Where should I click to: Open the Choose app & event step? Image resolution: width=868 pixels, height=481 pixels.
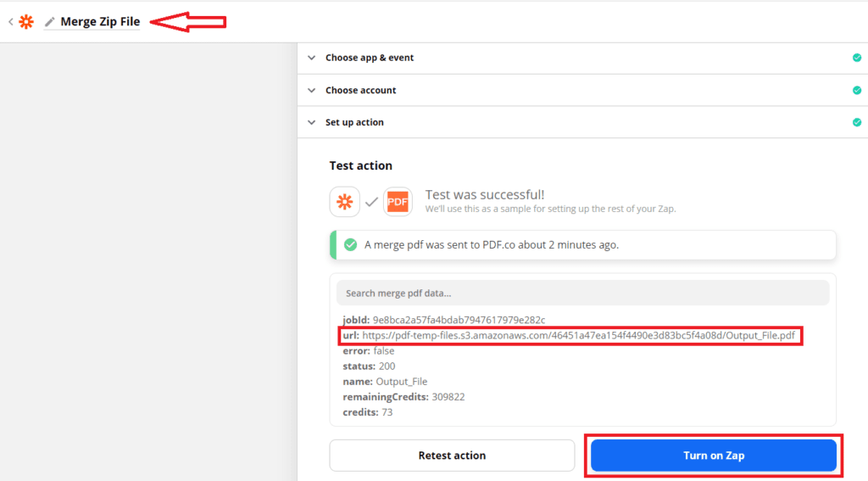pos(370,58)
